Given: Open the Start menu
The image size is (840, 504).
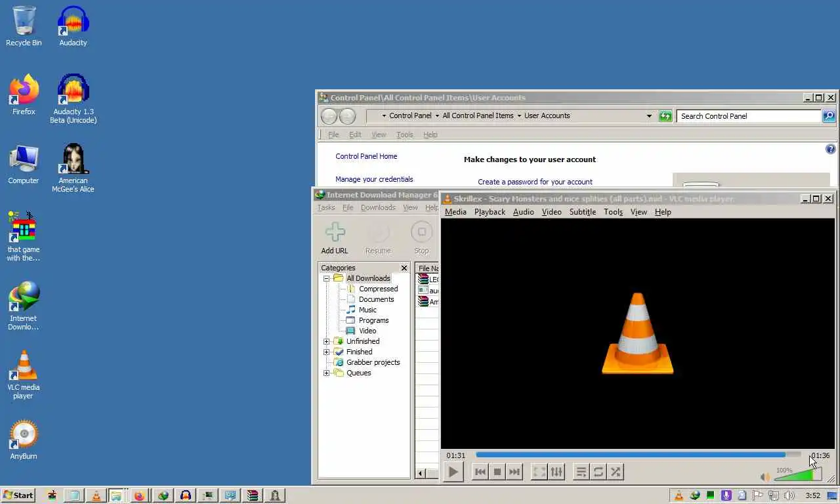Looking at the screenshot, I should tap(18, 495).
